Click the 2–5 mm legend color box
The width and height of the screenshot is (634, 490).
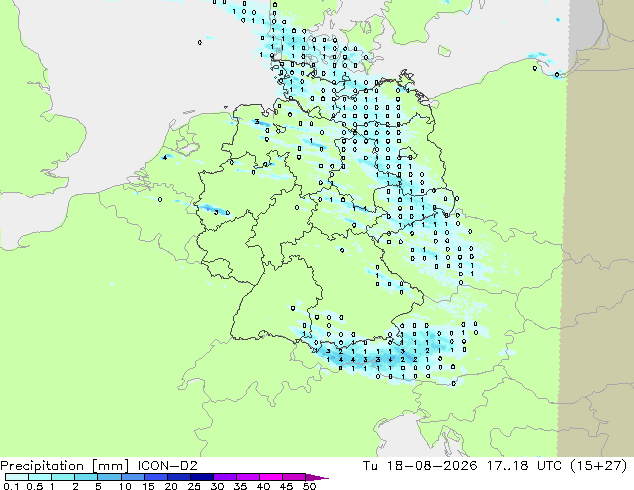(x=86, y=477)
